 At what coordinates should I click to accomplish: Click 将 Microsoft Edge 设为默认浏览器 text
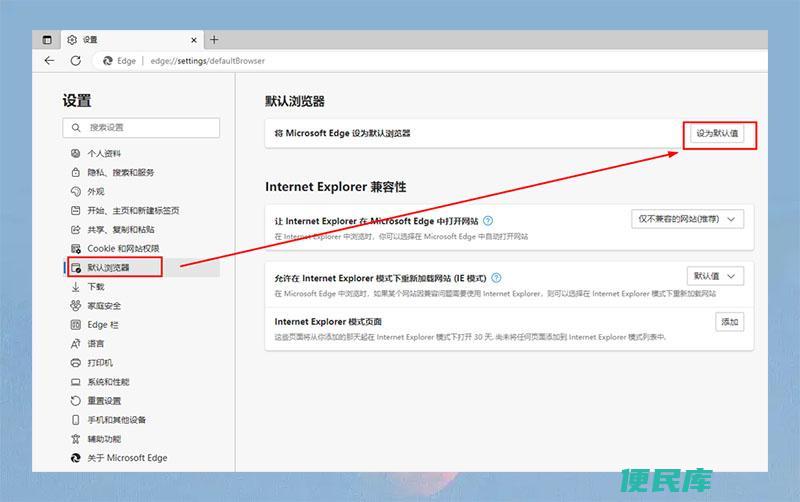[342, 133]
